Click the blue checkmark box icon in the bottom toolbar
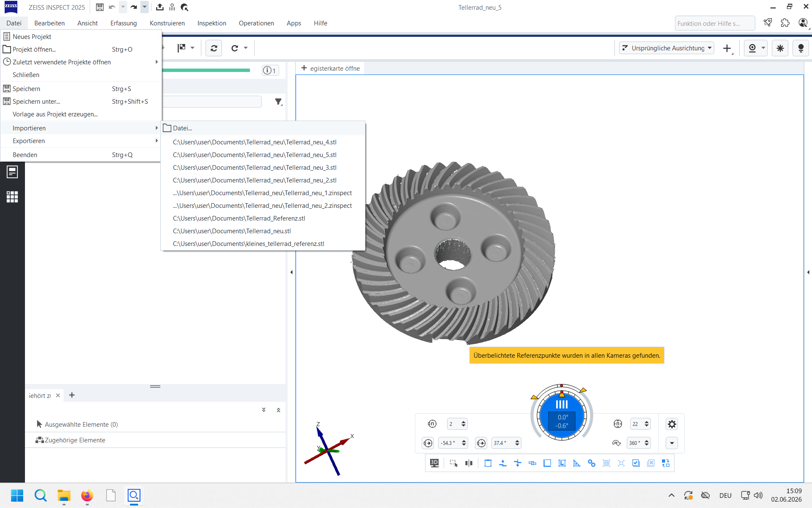812x508 pixels. click(x=636, y=463)
